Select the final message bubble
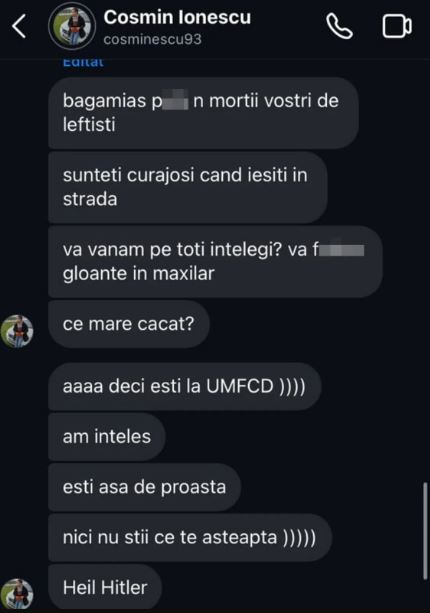 [x=105, y=587]
